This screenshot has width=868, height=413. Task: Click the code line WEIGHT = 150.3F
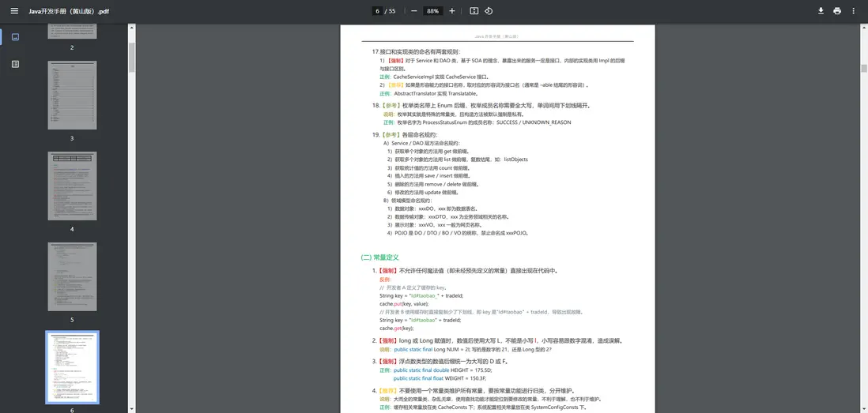pos(440,378)
